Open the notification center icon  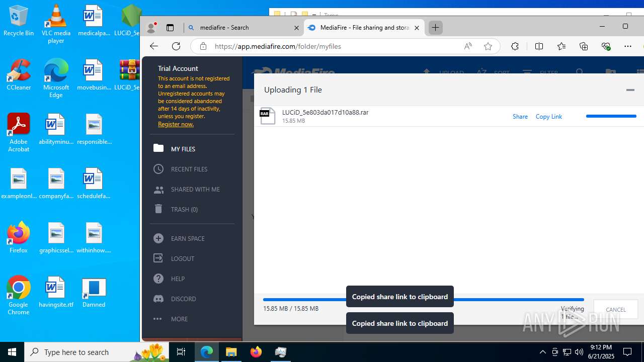[x=627, y=352]
